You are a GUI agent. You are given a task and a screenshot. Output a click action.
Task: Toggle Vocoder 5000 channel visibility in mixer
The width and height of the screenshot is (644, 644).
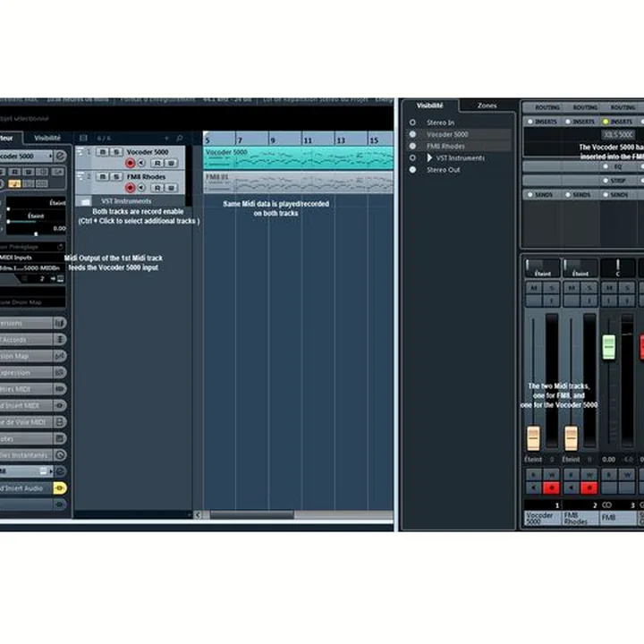[412, 134]
